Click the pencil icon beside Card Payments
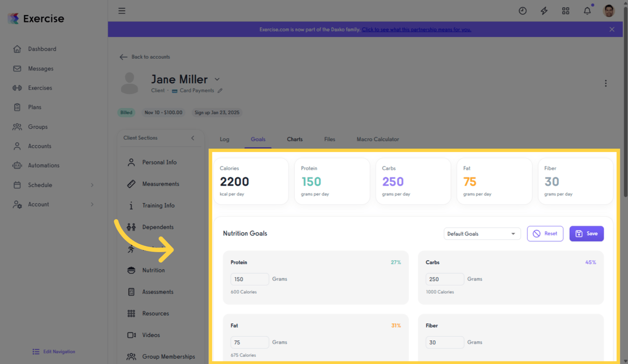 click(x=220, y=90)
